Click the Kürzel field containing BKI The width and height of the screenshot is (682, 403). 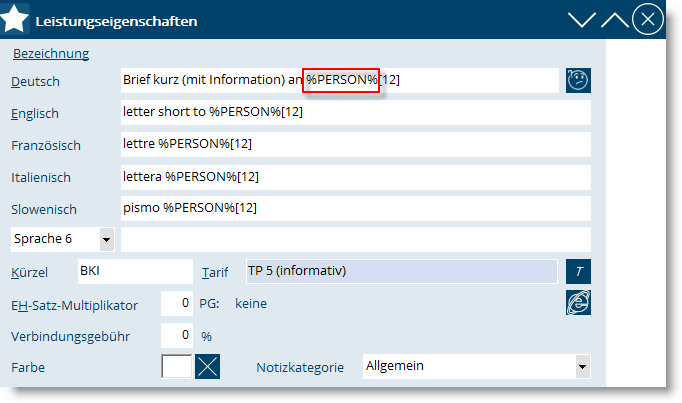pyautogui.click(x=134, y=271)
